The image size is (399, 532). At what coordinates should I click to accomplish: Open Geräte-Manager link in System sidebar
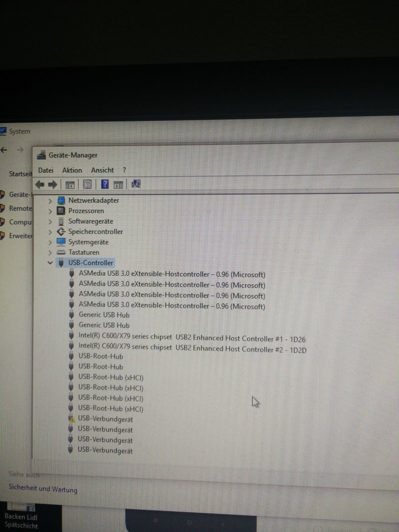coord(20,195)
